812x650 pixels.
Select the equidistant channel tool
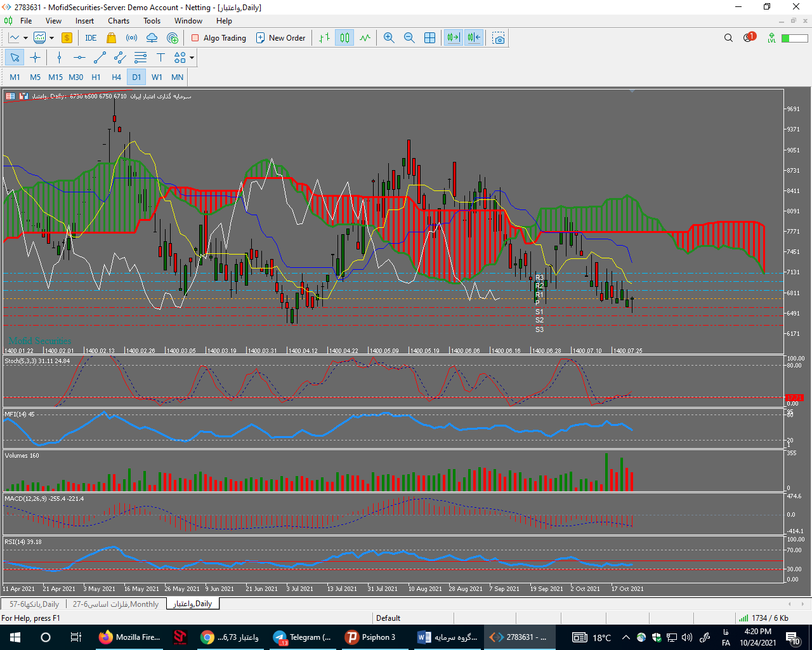coord(120,58)
